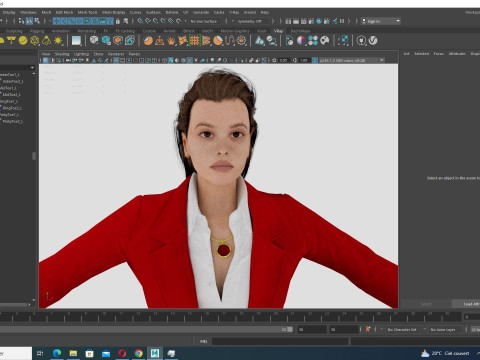Click the V-Ray sun light shelf icon
The image size is (480, 360).
click(x=58, y=41)
